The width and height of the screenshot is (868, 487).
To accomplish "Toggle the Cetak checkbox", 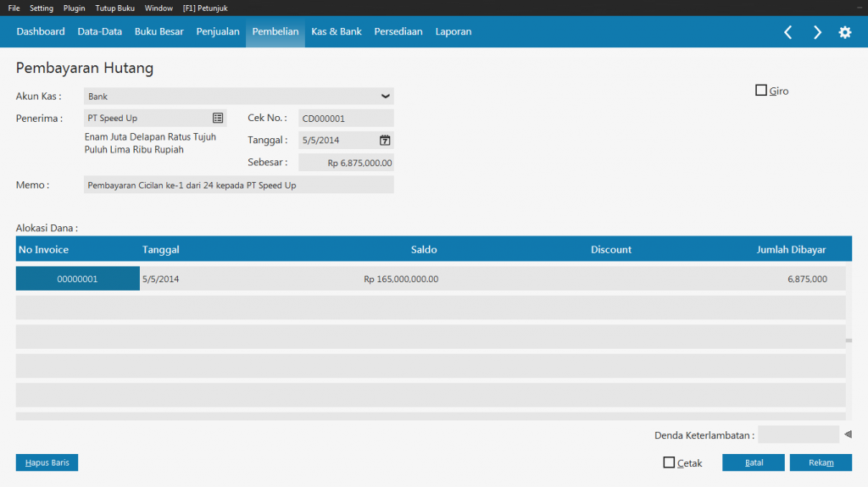I will click(x=669, y=462).
